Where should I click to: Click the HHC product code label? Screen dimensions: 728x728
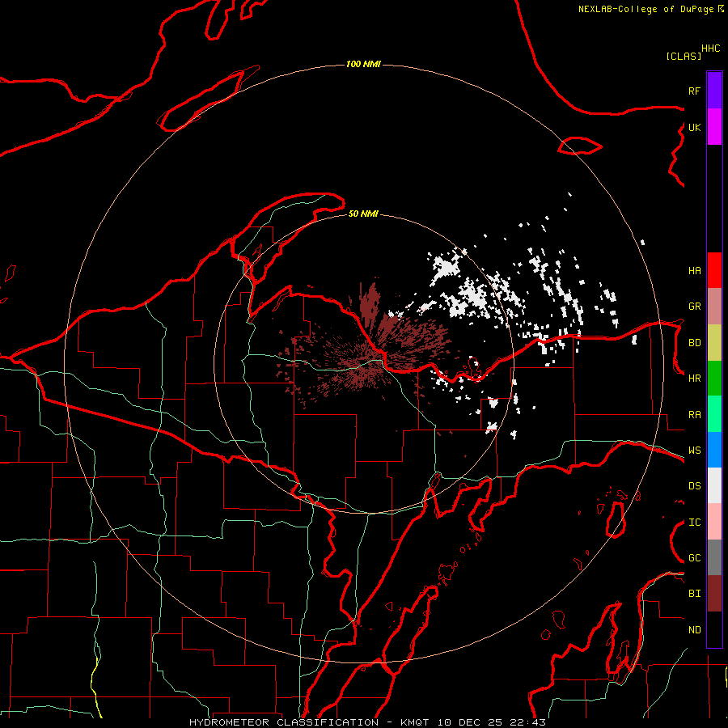click(710, 49)
